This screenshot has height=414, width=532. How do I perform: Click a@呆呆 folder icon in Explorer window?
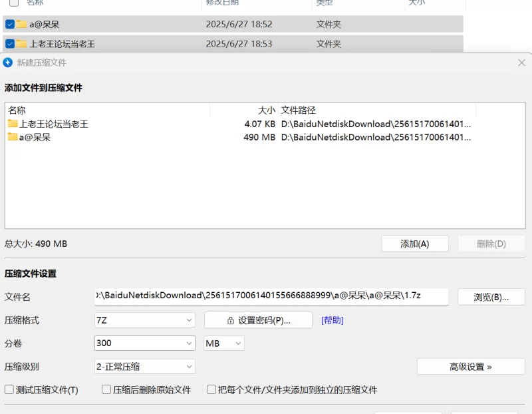21,24
